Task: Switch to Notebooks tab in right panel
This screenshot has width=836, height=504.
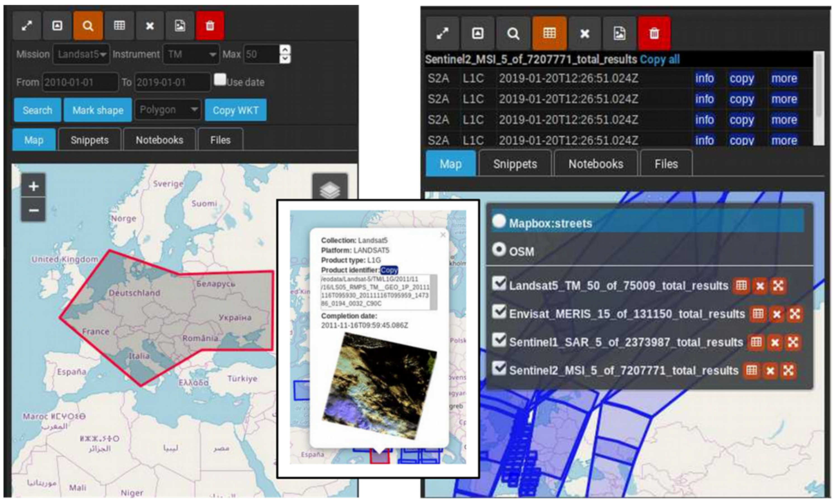Action: click(x=596, y=164)
